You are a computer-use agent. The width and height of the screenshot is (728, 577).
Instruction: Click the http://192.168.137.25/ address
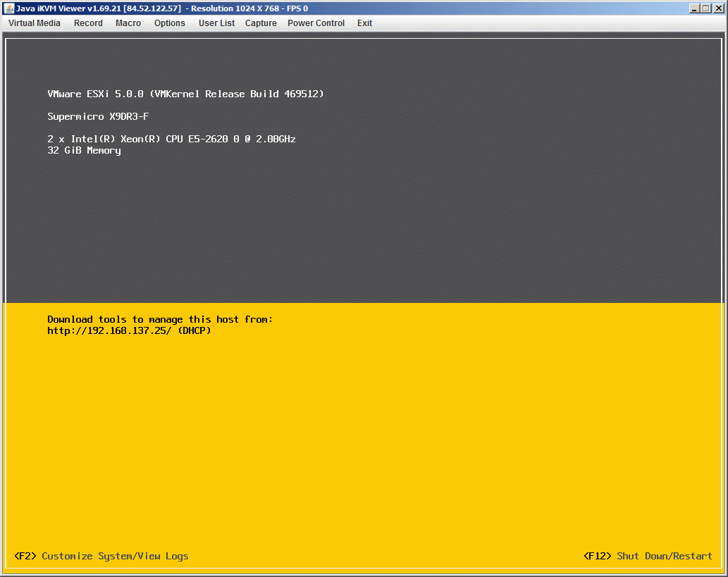pos(109,330)
